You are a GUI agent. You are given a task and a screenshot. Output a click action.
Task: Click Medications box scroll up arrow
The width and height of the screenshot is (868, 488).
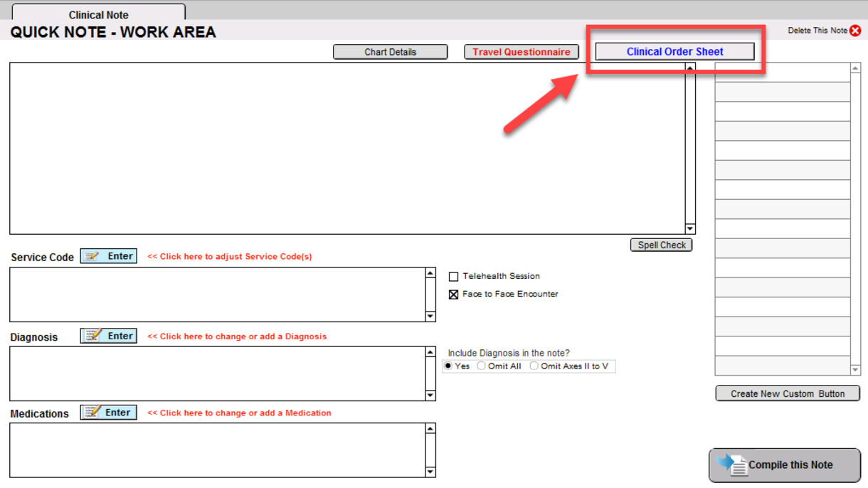point(430,429)
